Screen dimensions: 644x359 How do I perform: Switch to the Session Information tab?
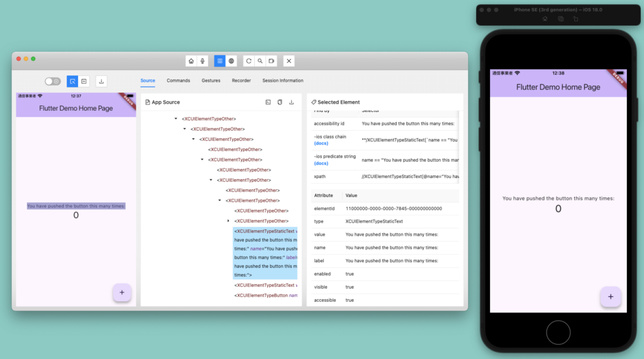pyautogui.click(x=282, y=80)
